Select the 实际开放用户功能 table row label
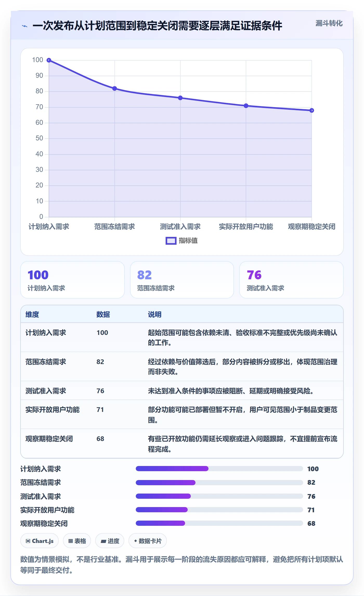This screenshot has height=596, width=364. [x=53, y=410]
